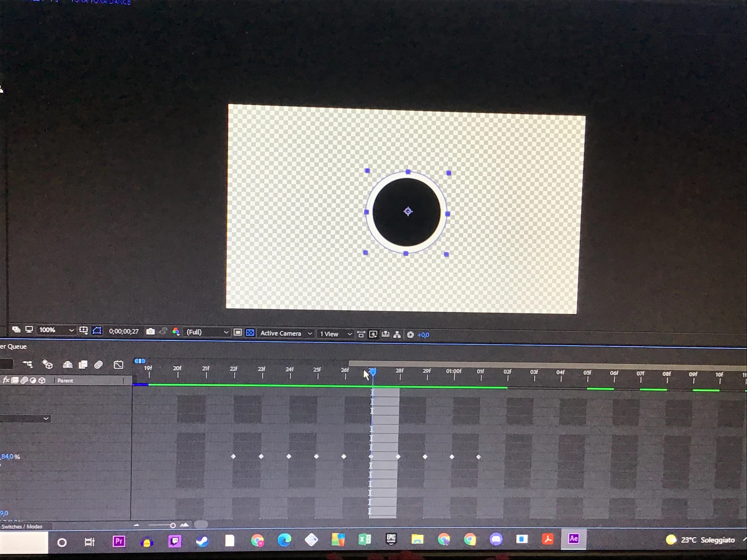The height and width of the screenshot is (560, 747).
Task: Click the Reset Exposure icon
Action: 410,334
